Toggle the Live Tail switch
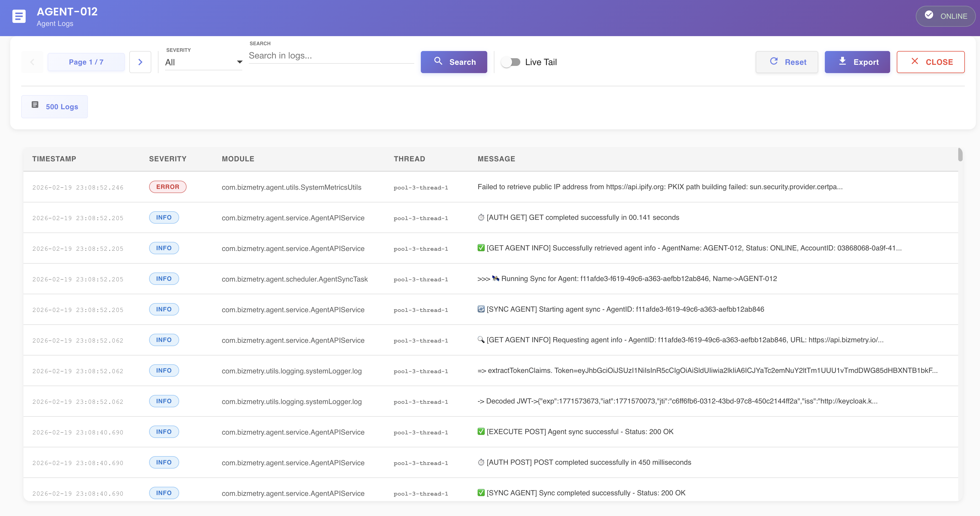Viewport: 980px width, 516px height. [511, 62]
